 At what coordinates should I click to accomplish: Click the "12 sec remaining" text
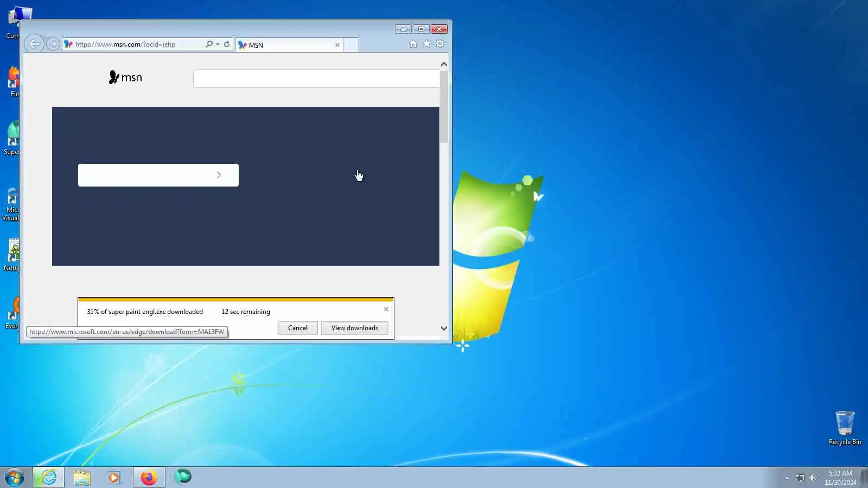(246, 312)
